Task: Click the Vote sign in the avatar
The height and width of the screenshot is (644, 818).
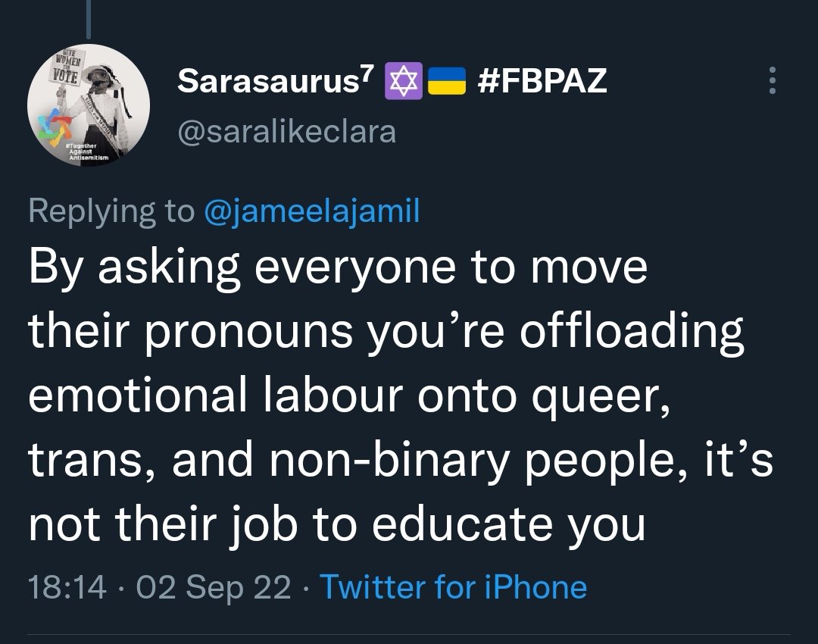Action: (65, 67)
